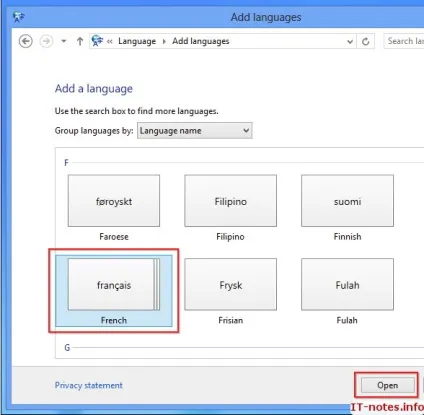Screen dimensions: 424x415
Task: Click the Language control panel icon in address bar
Action: click(x=97, y=41)
